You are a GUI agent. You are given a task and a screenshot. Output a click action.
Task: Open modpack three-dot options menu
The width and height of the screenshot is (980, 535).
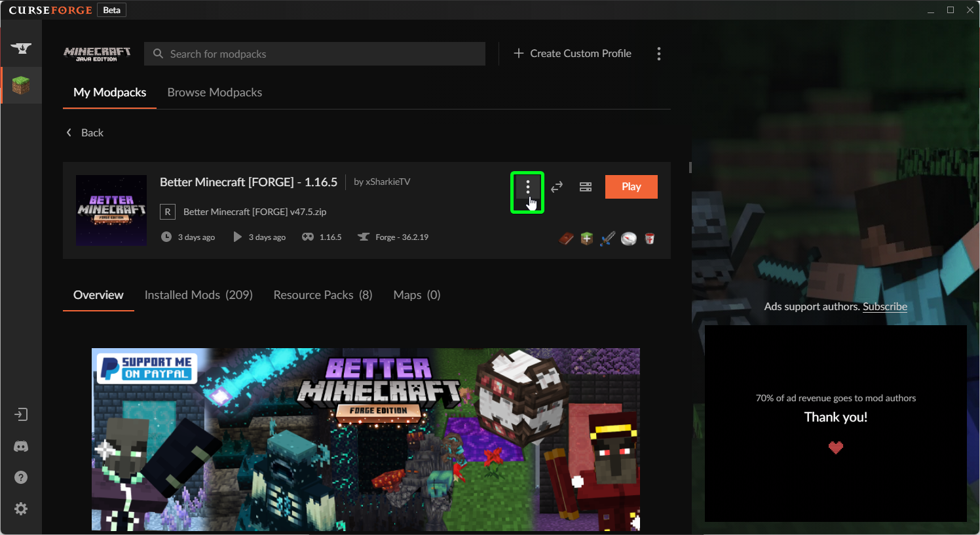point(527,188)
